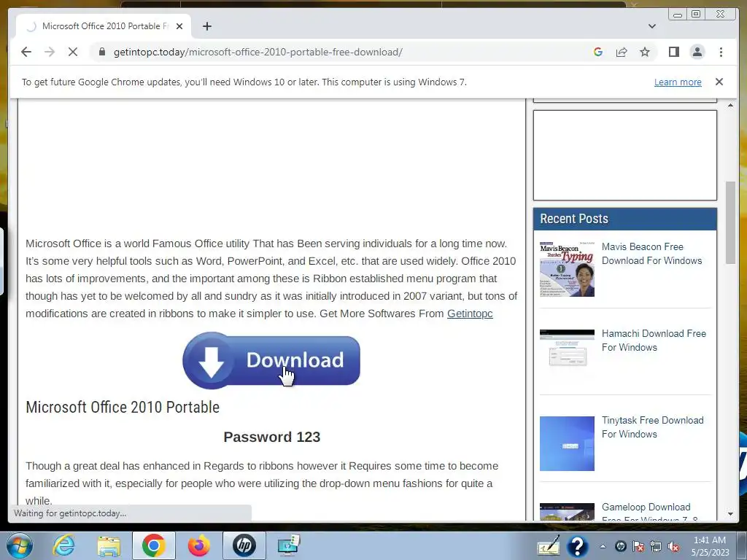Screen dimensions: 747x560
Task: Open the Chrome three-dot menu
Action: pos(721,52)
